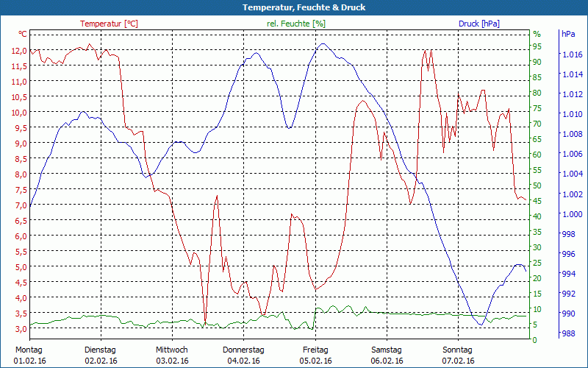This screenshot has height=368, width=588.
Task: Select the Sonntag 07.02.16 date label
Action: (459, 355)
